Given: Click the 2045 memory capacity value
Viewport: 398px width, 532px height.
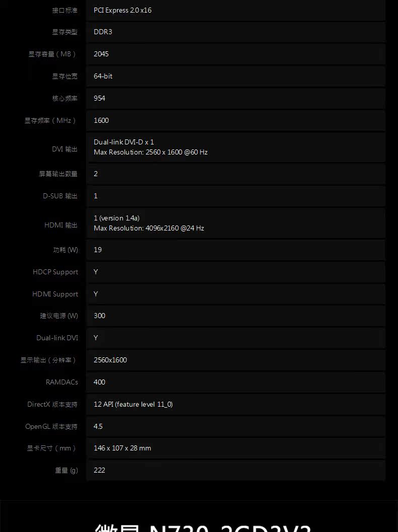Looking at the screenshot, I should pyautogui.click(x=101, y=54).
